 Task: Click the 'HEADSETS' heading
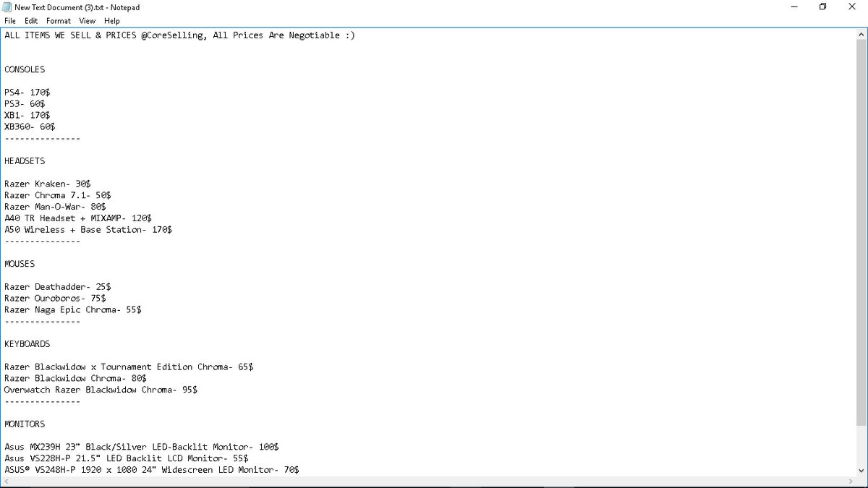[25, 161]
